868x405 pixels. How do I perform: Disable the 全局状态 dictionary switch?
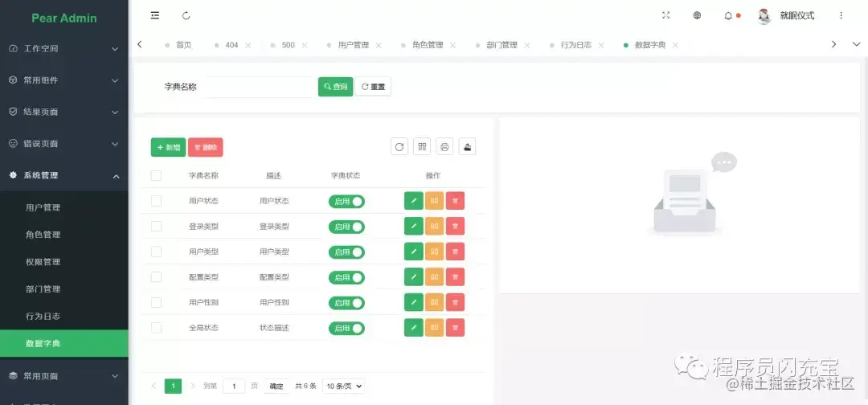tap(346, 328)
